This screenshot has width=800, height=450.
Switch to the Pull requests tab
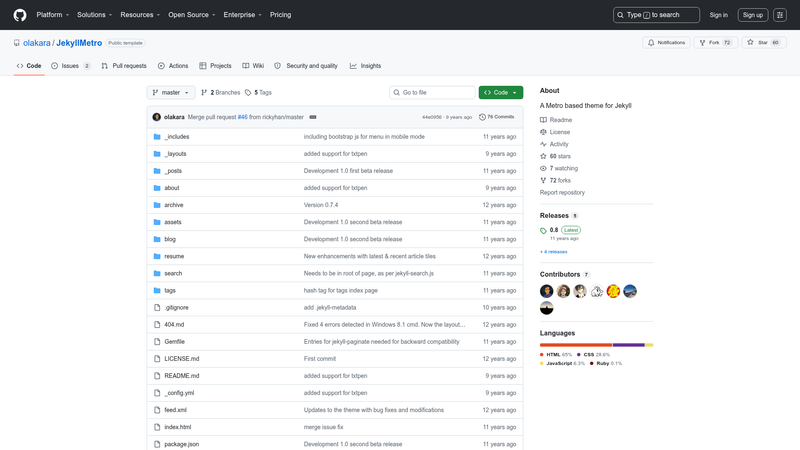124,66
